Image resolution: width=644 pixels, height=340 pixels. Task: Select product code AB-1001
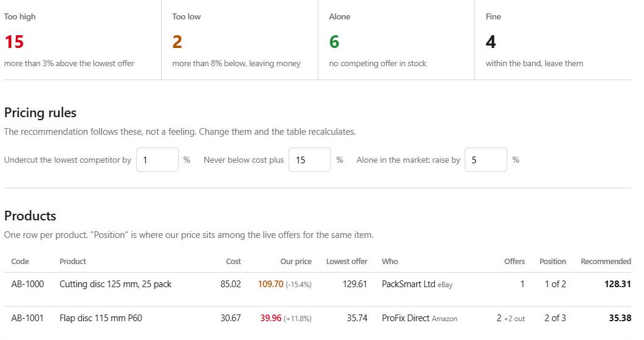point(27,318)
